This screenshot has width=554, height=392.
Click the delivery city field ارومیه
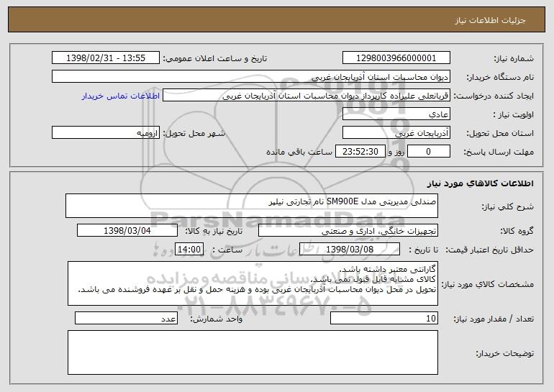click(x=106, y=133)
